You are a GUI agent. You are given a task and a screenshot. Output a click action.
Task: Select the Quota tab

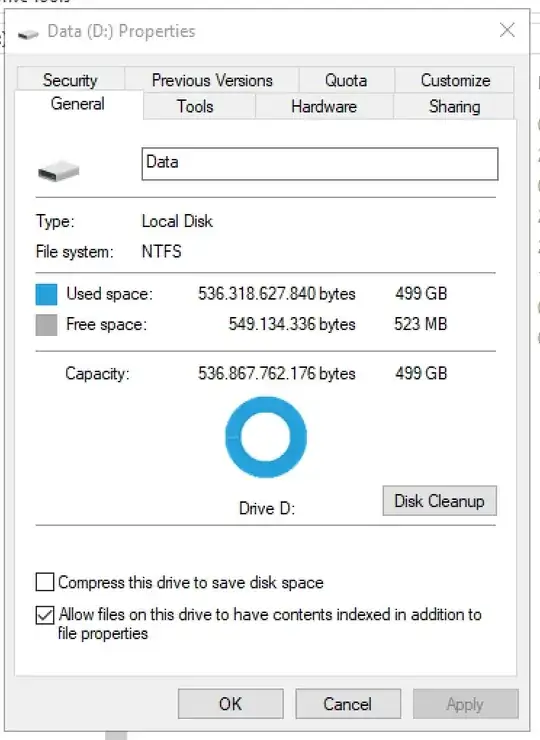(346, 80)
